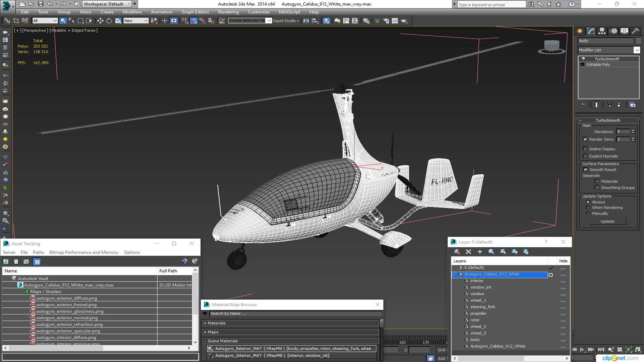Open the Render Setup icon
This screenshot has height=362, width=644.
click(x=386, y=21)
